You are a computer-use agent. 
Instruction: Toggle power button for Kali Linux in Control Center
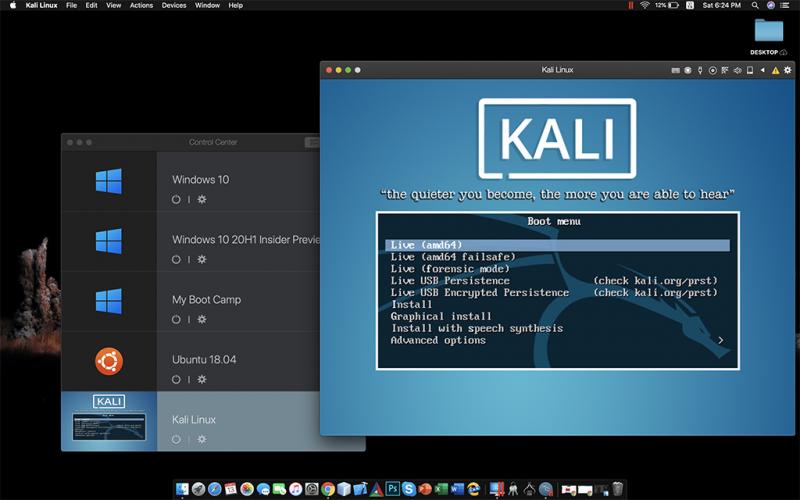[x=176, y=439]
